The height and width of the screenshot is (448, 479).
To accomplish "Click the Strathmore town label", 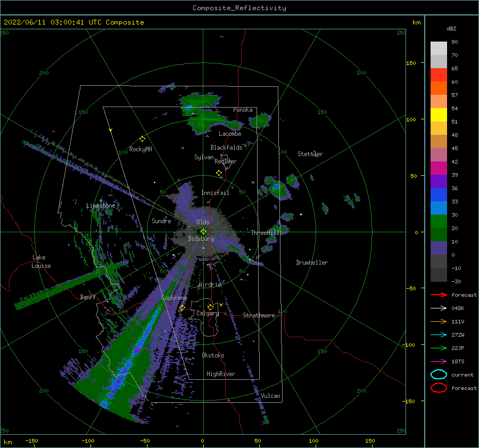I will coord(259,315).
